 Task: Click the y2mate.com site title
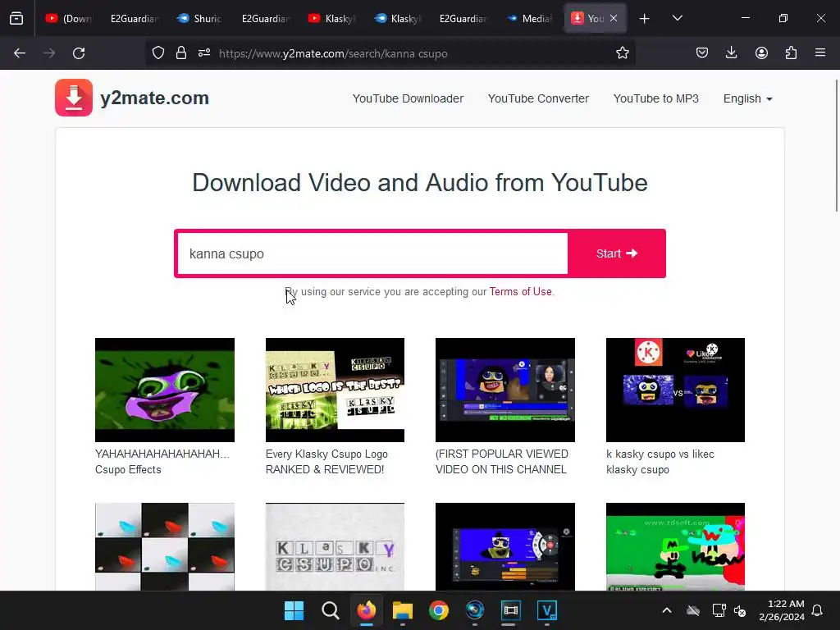tap(154, 98)
